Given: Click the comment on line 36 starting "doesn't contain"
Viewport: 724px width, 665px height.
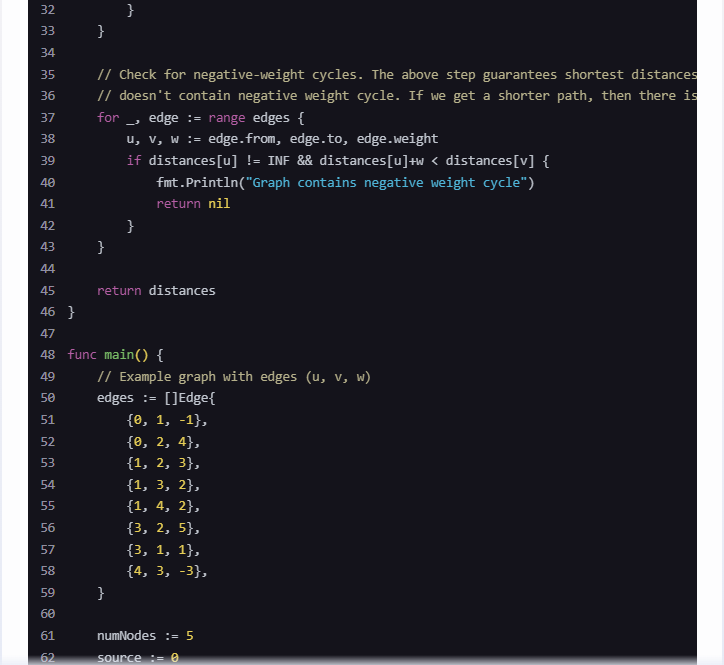Looking at the screenshot, I should (x=397, y=96).
